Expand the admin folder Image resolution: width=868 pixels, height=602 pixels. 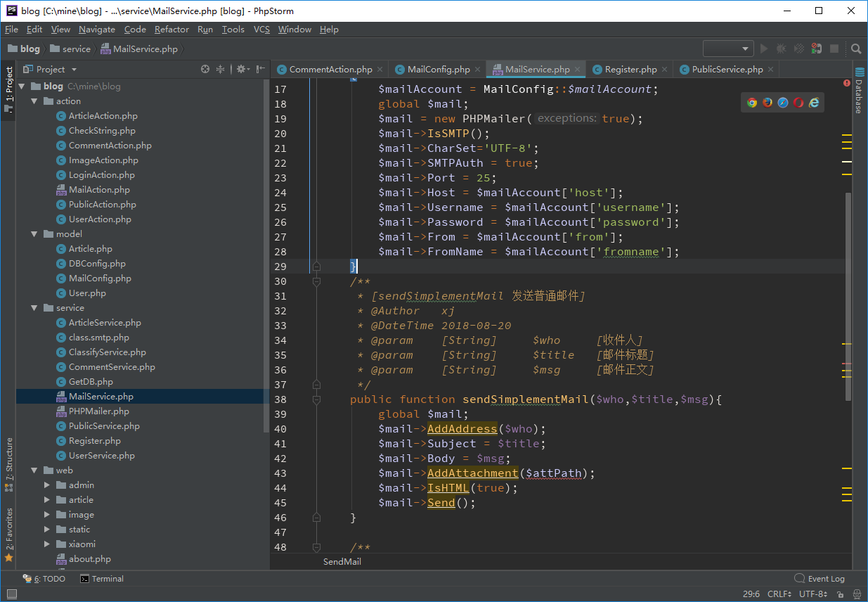click(47, 485)
